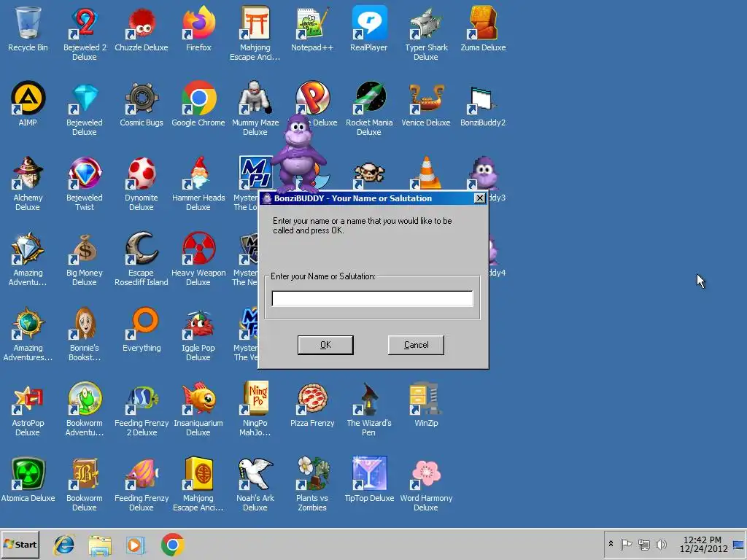Click the Firefox desktop shortcut
747x560 pixels.
tap(198, 28)
